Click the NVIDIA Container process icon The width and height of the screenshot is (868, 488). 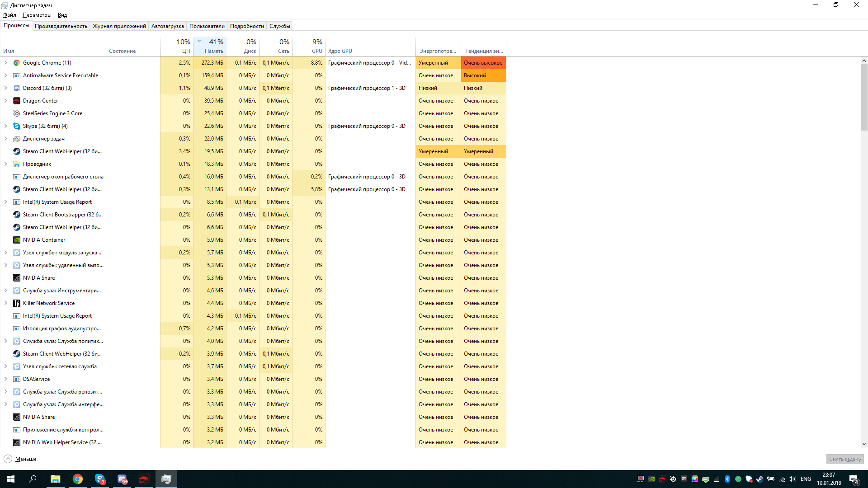[x=17, y=239]
